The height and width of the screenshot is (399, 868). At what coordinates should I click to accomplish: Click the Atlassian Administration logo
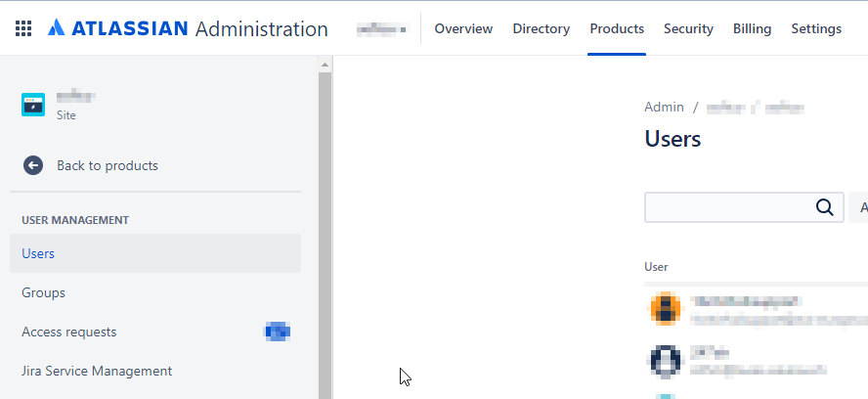tap(188, 28)
